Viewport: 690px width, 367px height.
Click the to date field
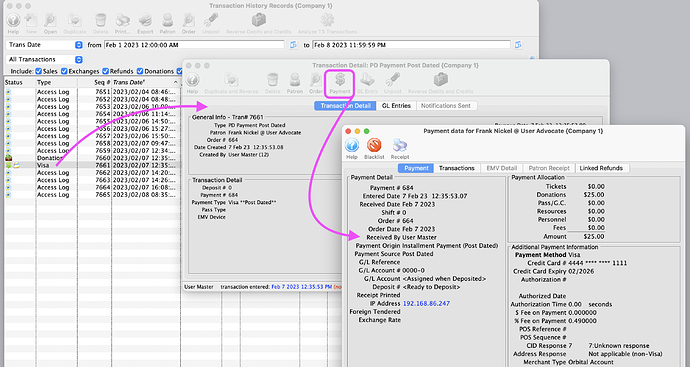[411, 45]
